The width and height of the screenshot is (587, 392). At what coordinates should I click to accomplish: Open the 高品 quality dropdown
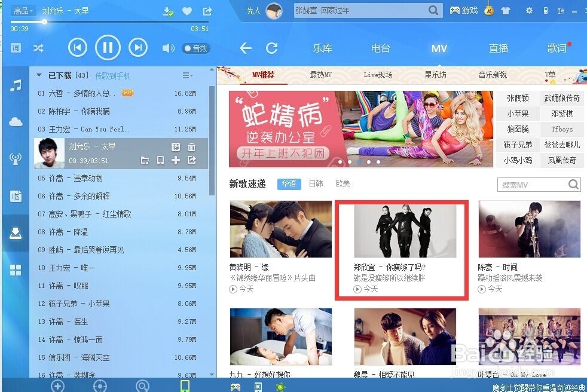pos(23,11)
